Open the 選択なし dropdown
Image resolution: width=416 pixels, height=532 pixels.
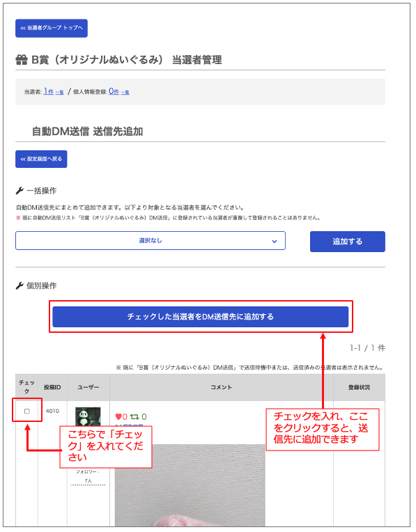click(x=151, y=241)
